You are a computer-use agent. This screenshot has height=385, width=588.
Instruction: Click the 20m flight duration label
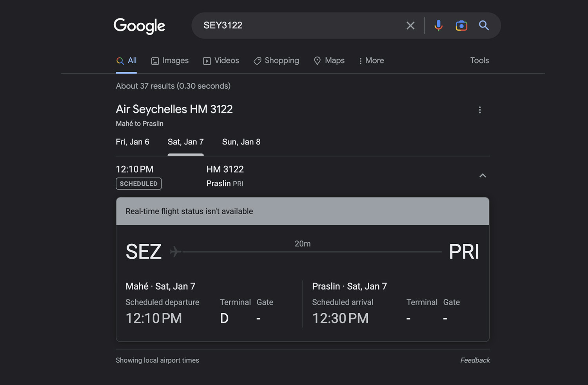(303, 244)
